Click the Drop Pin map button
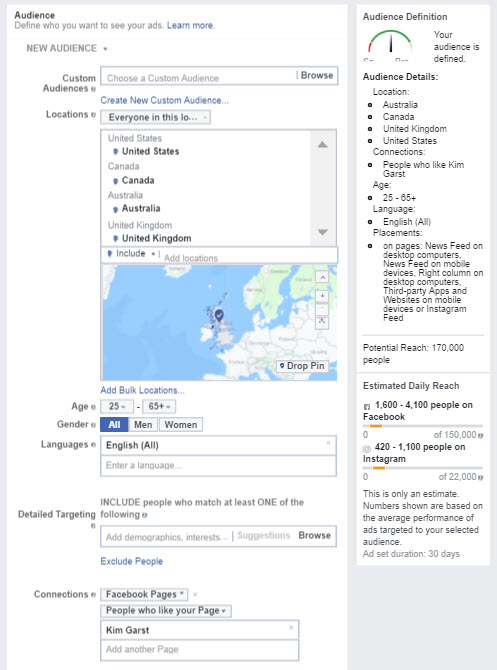Viewport: 497px width, 670px height. pos(302,366)
